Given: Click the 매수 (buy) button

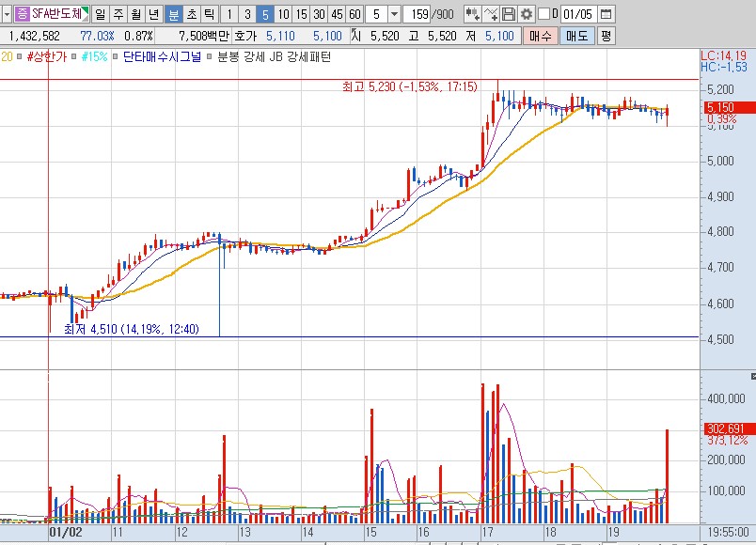Looking at the screenshot, I should point(541,36).
